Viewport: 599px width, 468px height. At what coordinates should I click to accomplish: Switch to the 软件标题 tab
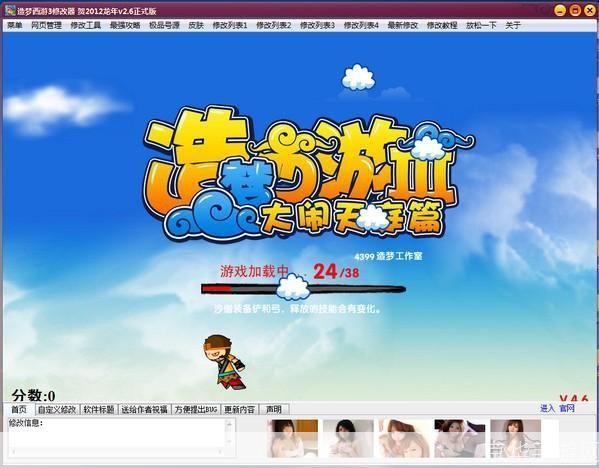(99, 410)
